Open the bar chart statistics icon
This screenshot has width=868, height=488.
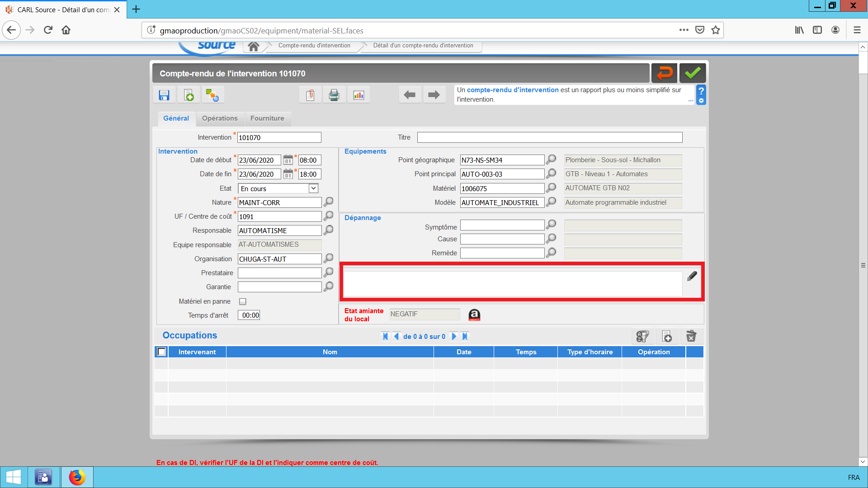tap(359, 95)
